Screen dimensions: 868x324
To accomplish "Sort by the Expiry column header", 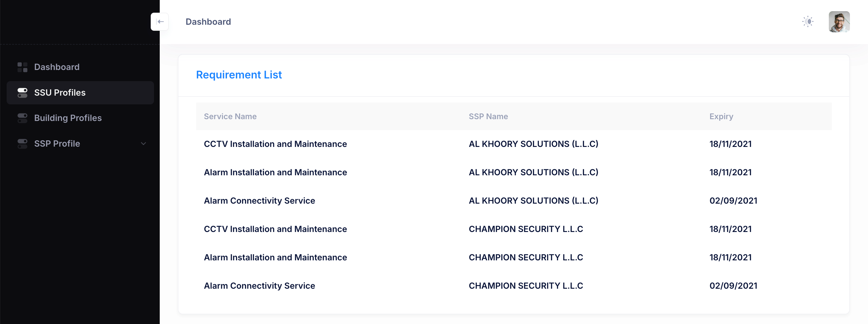I will (722, 116).
